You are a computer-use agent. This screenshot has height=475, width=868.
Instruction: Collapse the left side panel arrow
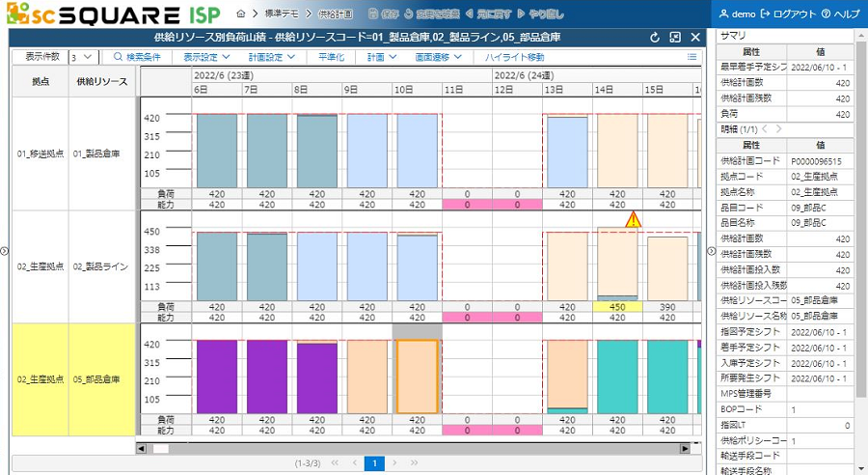pos(4,251)
